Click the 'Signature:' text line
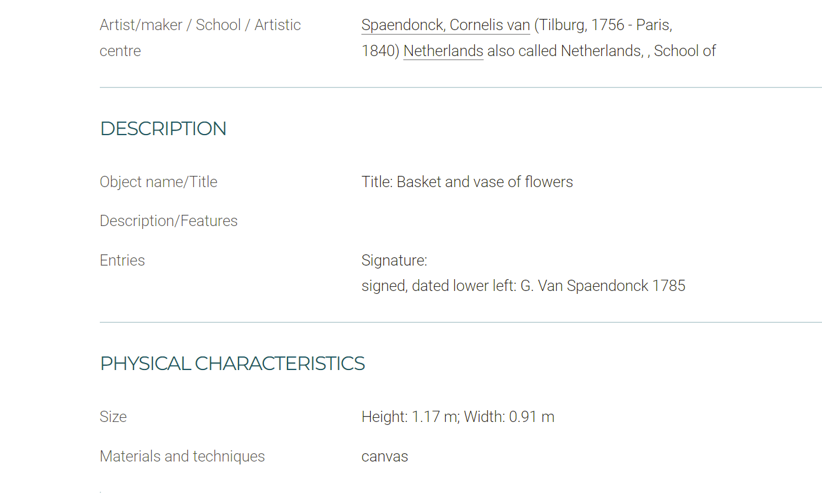 pos(394,260)
